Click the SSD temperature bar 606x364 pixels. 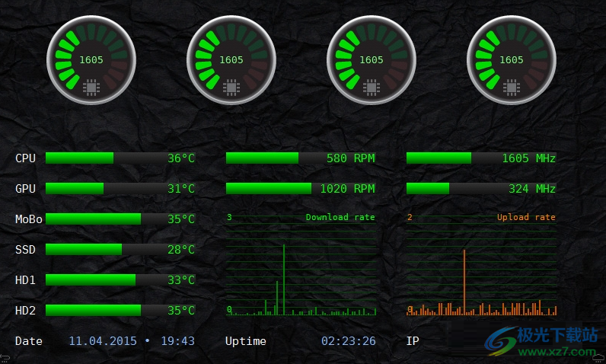tap(120, 250)
